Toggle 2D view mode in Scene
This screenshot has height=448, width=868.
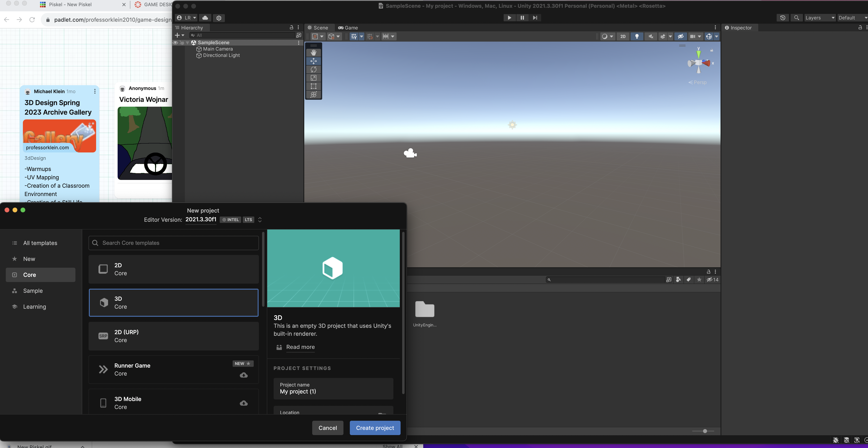(x=623, y=36)
